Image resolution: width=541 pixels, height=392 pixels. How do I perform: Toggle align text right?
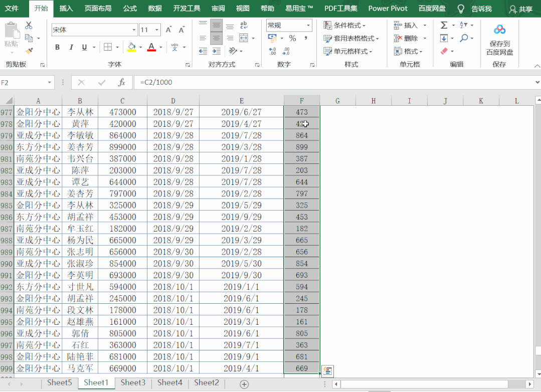(x=230, y=38)
